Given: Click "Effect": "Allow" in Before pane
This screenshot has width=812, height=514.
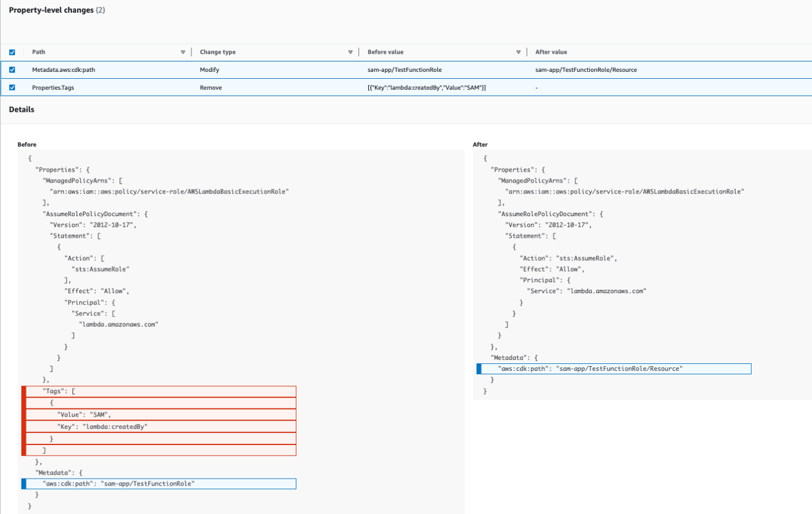Looking at the screenshot, I should (x=97, y=291).
